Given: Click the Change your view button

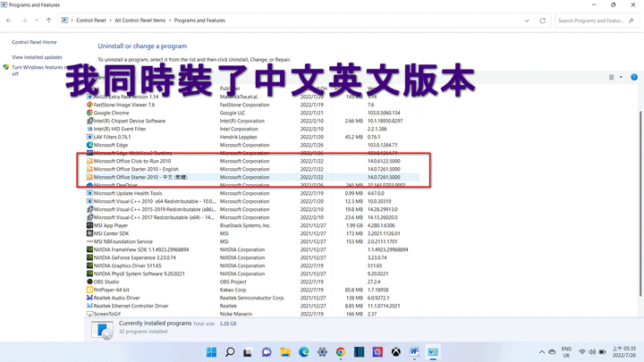Looking at the screenshot, I should tap(612, 77).
